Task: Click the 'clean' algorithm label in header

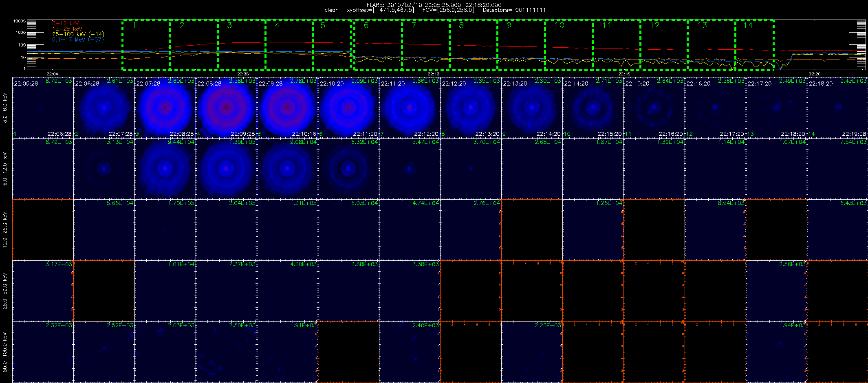Action: pyautogui.click(x=332, y=10)
